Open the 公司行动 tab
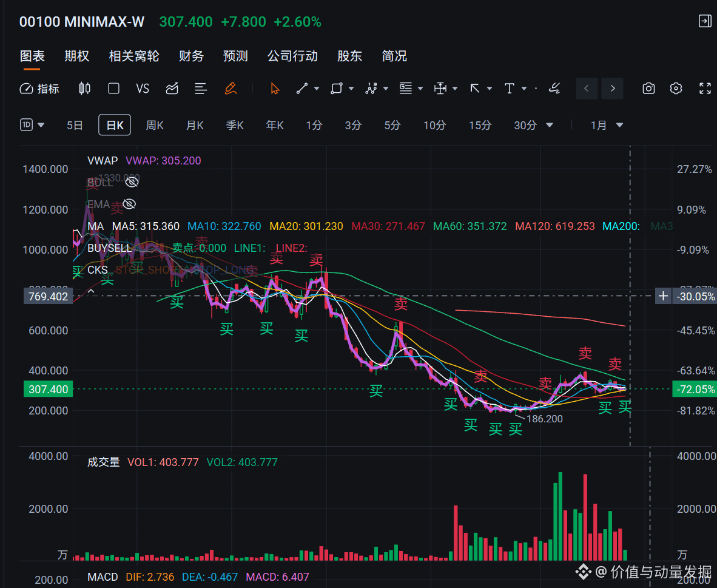This screenshot has width=717, height=588. pyautogui.click(x=292, y=56)
